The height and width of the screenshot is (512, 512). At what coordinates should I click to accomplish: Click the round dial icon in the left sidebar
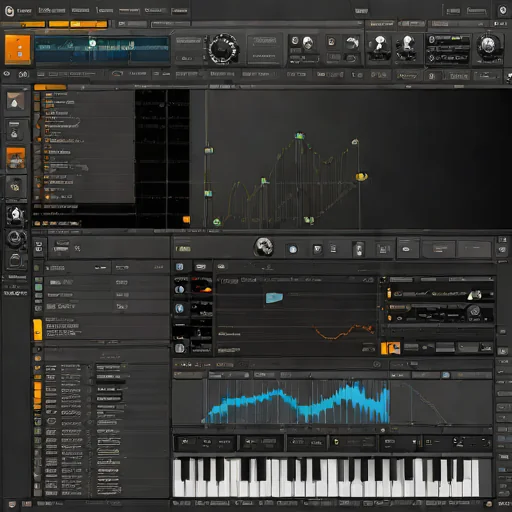tap(15, 238)
